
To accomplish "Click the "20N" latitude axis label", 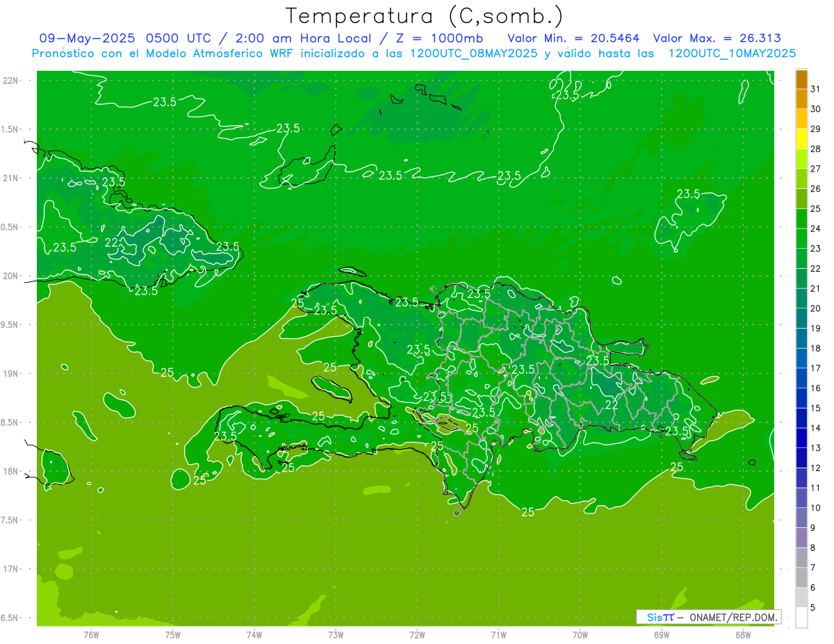I will click(11, 276).
